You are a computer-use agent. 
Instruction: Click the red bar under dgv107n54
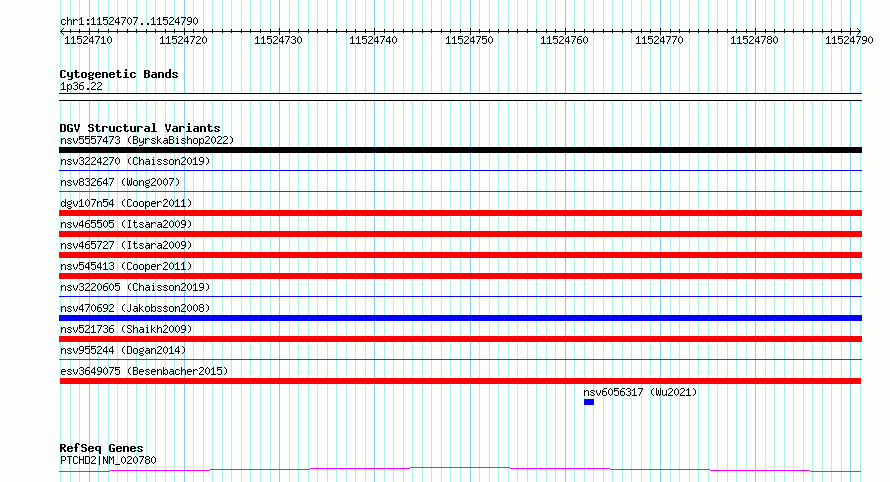(x=460, y=213)
